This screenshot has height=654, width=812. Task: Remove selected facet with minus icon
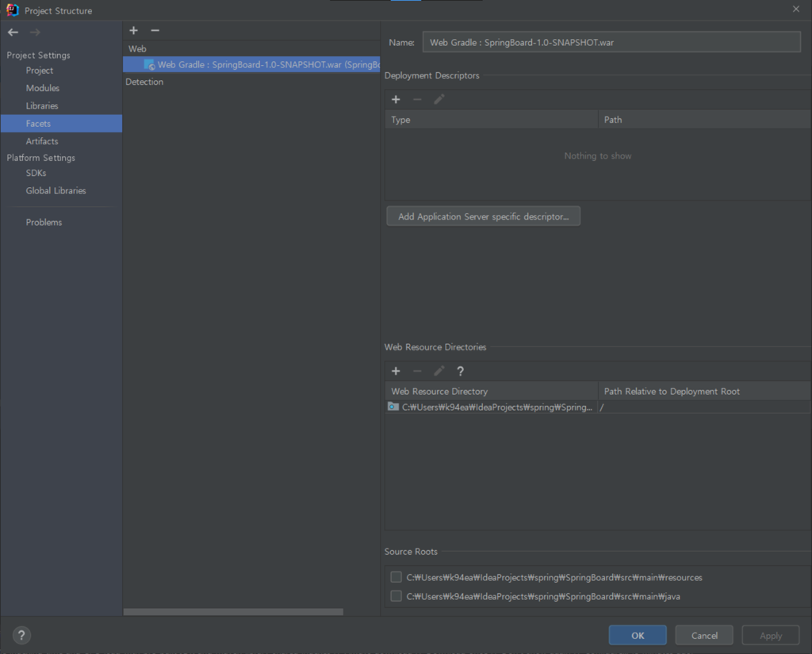click(x=155, y=30)
